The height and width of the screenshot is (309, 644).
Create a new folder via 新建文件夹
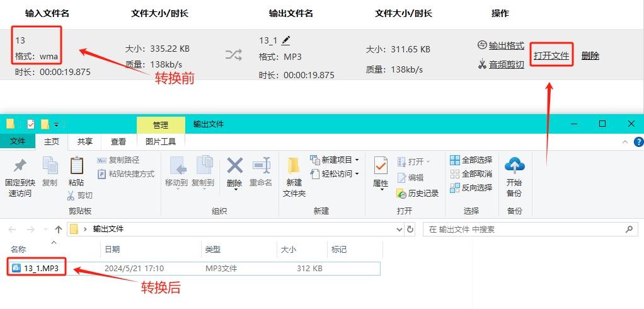[294, 177]
